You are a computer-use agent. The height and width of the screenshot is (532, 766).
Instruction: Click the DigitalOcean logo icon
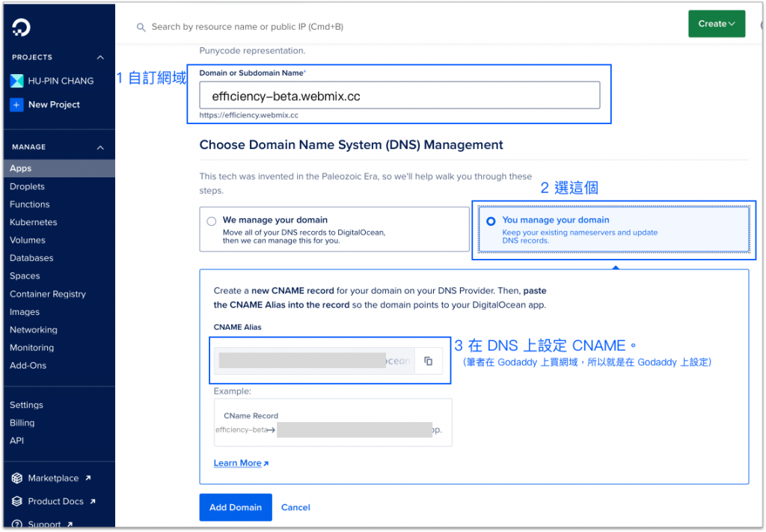[21, 28]
